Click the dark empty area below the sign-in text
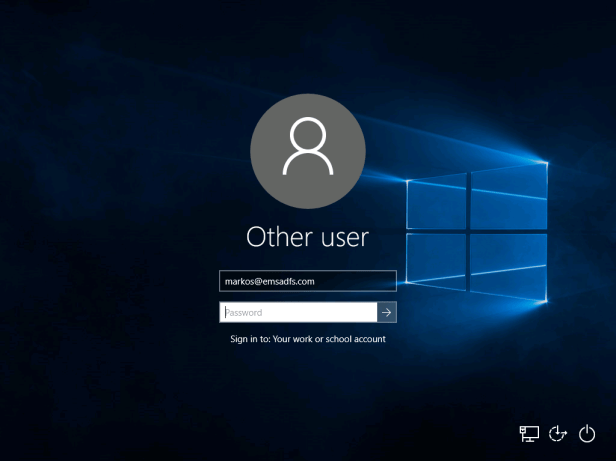Viewport: 616px width, 461px height. coord(307,400)
